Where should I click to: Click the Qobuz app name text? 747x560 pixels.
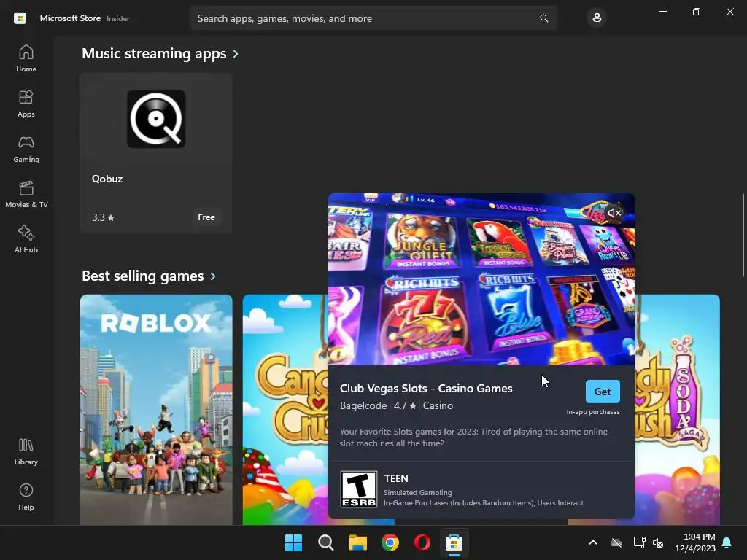107,179
